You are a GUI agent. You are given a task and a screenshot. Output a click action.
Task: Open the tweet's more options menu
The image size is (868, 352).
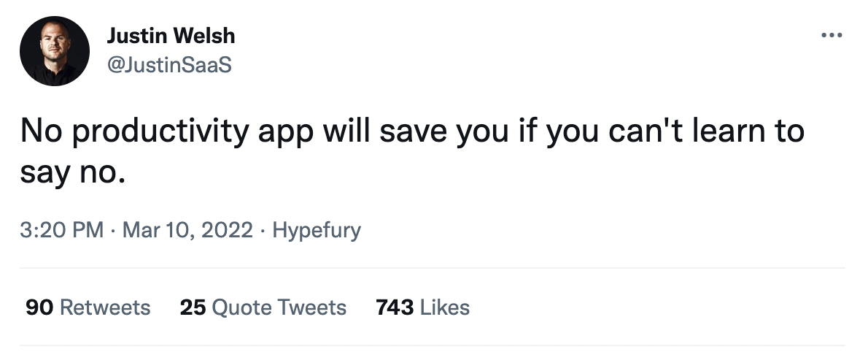point(832,34)
